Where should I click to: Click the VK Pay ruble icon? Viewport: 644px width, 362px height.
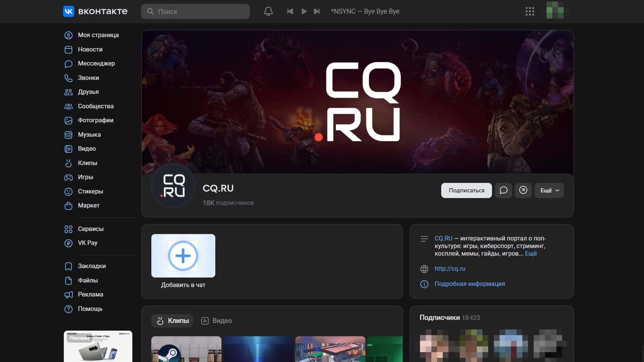[68, 243]
